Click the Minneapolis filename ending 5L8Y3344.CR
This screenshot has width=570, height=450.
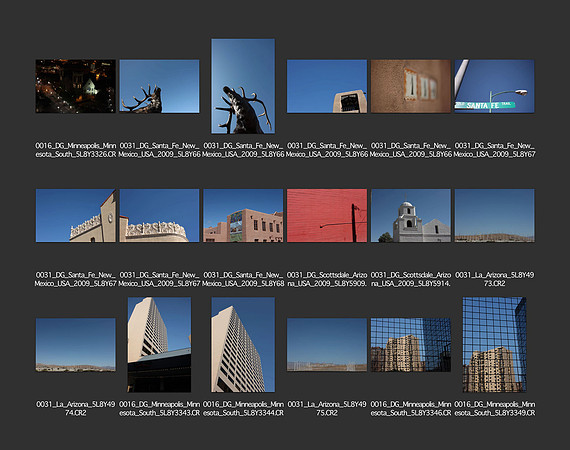243,409
